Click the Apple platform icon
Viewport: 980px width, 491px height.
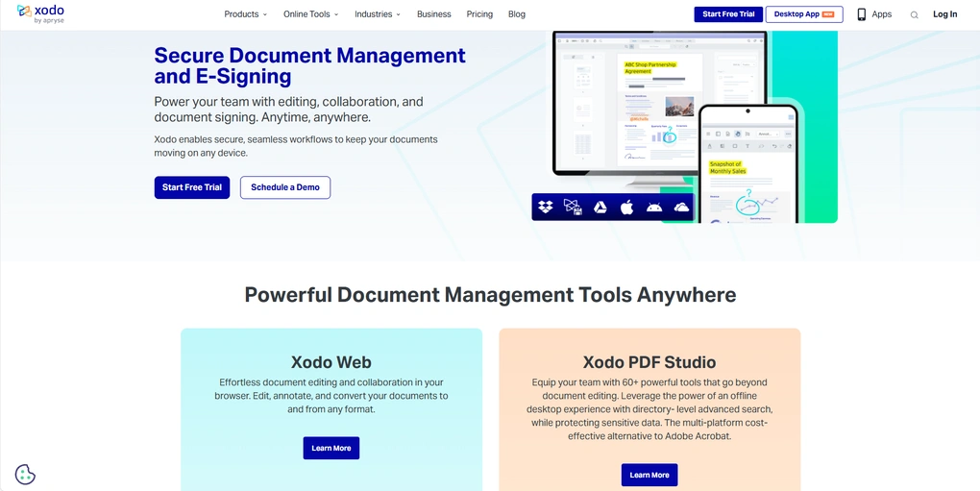click(626, 207)
